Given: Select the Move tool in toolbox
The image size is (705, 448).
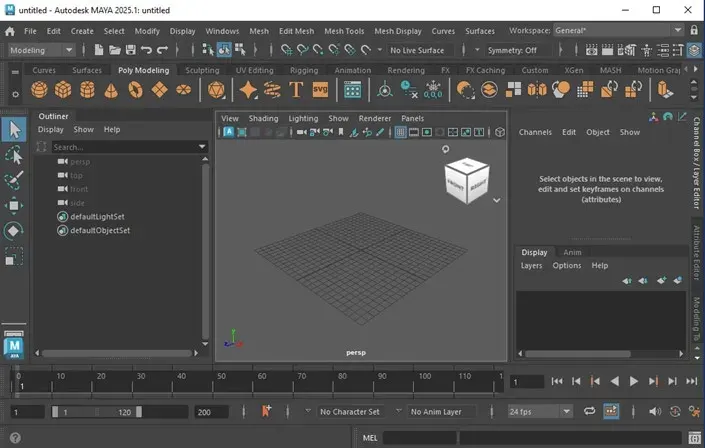Looking at the screenshot, I should (14, 206).
